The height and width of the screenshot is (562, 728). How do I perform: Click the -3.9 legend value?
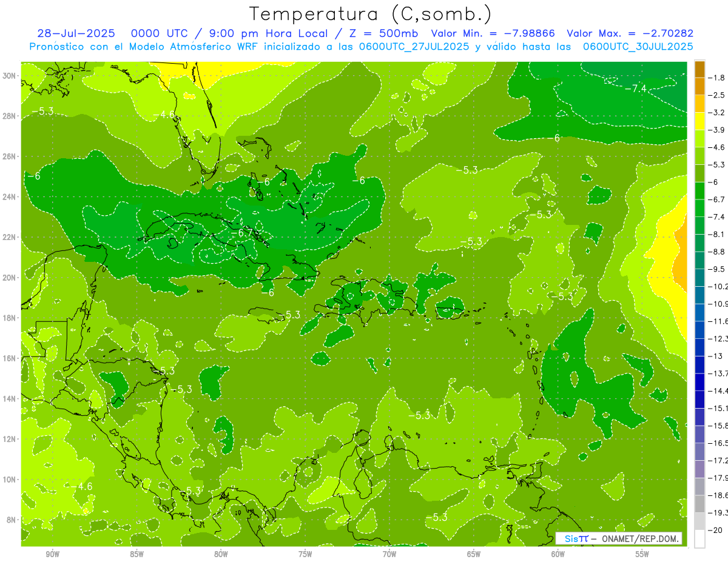[717, 130]
